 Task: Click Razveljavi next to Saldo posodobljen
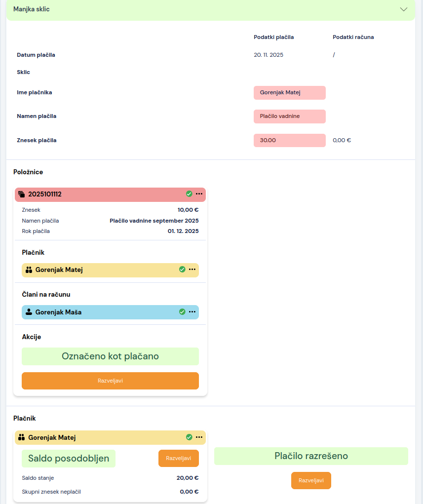point(178,458)
